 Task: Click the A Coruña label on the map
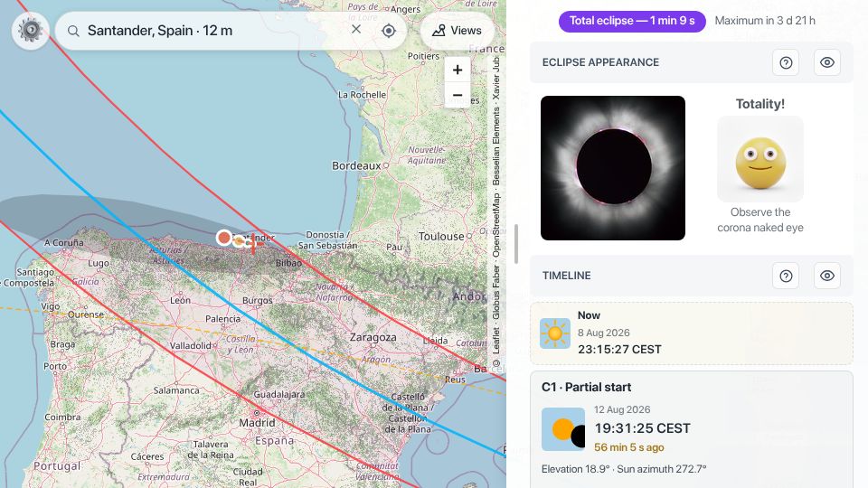click(x=64, y=242)
